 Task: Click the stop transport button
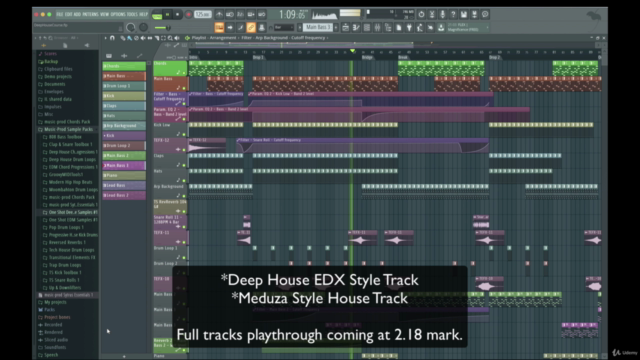(177, 15)
